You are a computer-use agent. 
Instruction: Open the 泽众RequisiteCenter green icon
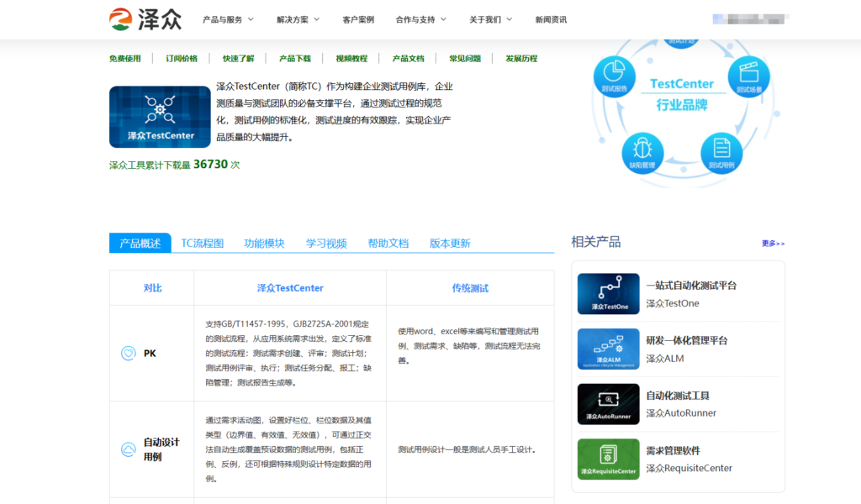click(608, 459)
